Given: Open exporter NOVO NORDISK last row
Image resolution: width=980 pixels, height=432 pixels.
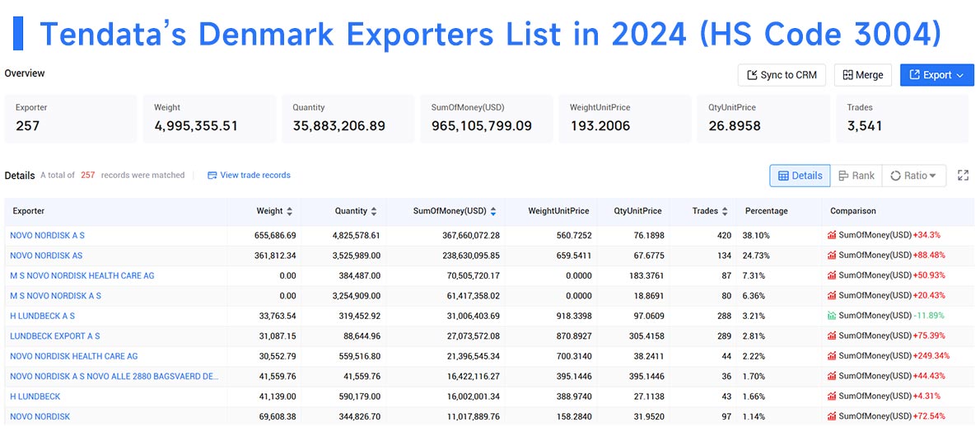Looking at the screenshot, I should tap(40, 416).
